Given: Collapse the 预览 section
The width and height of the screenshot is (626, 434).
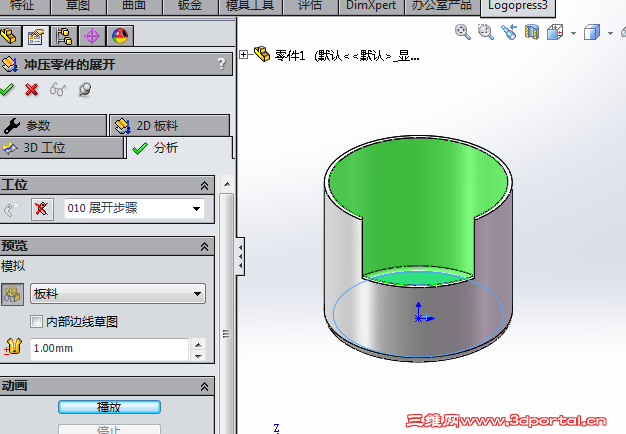Looking at the screenshot, I should pyautogui.click(x=204, y=246).
